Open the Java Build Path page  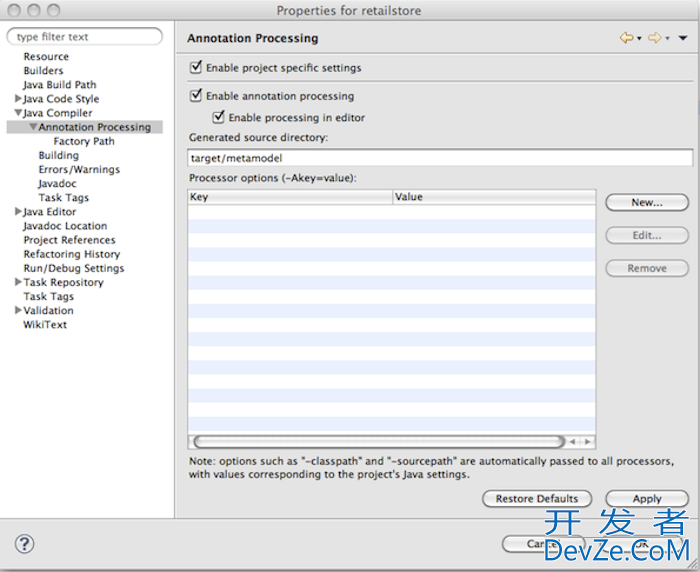(x=60, y=85)
